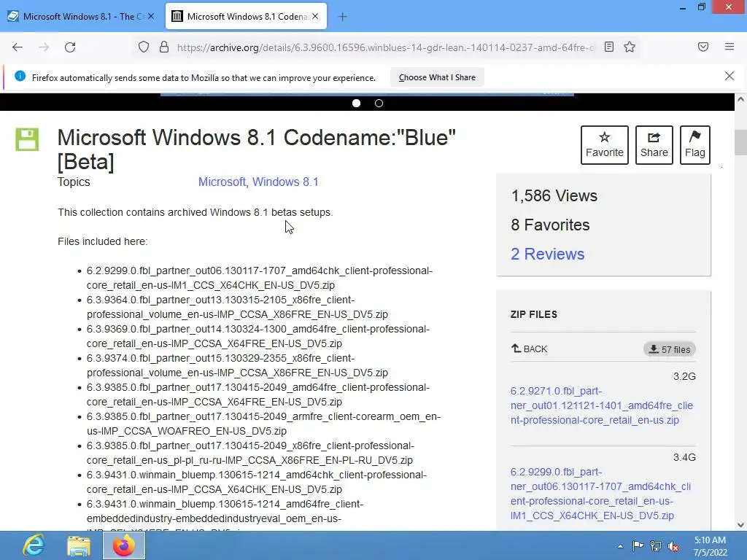Open the Save to Pocket icon

(703, 47)
